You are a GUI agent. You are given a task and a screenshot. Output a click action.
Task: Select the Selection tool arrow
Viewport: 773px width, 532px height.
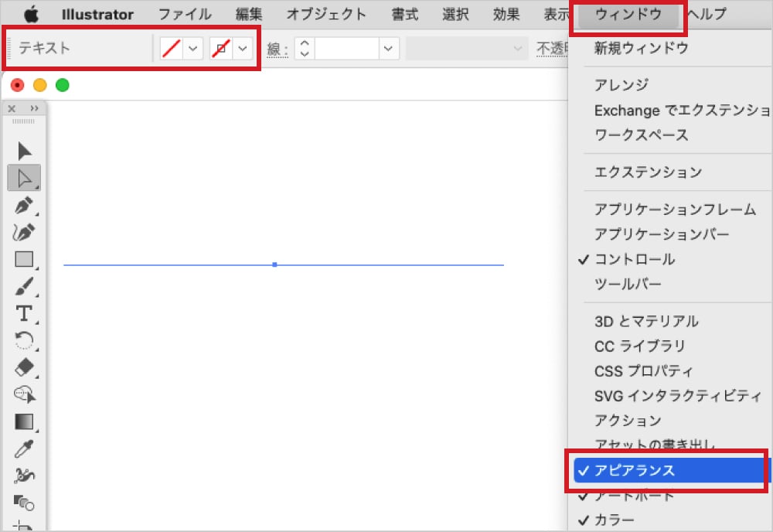pos(24,151)
